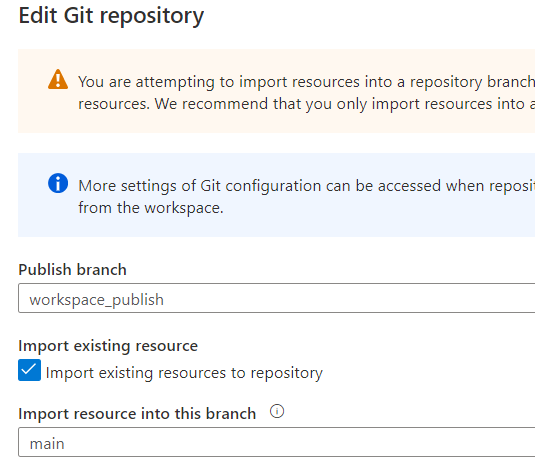
Task: Click the Import existing resource heading
Action: [x=108, y=346]
